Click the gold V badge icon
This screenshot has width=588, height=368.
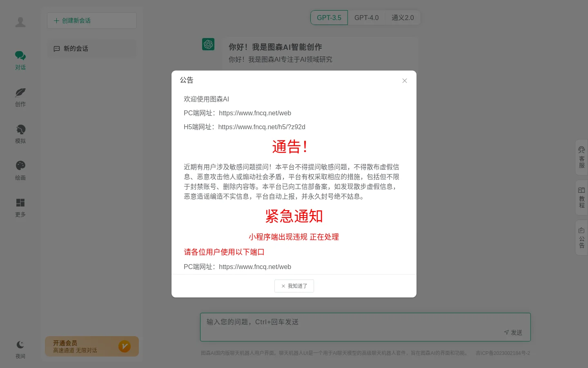click(125, 346)
